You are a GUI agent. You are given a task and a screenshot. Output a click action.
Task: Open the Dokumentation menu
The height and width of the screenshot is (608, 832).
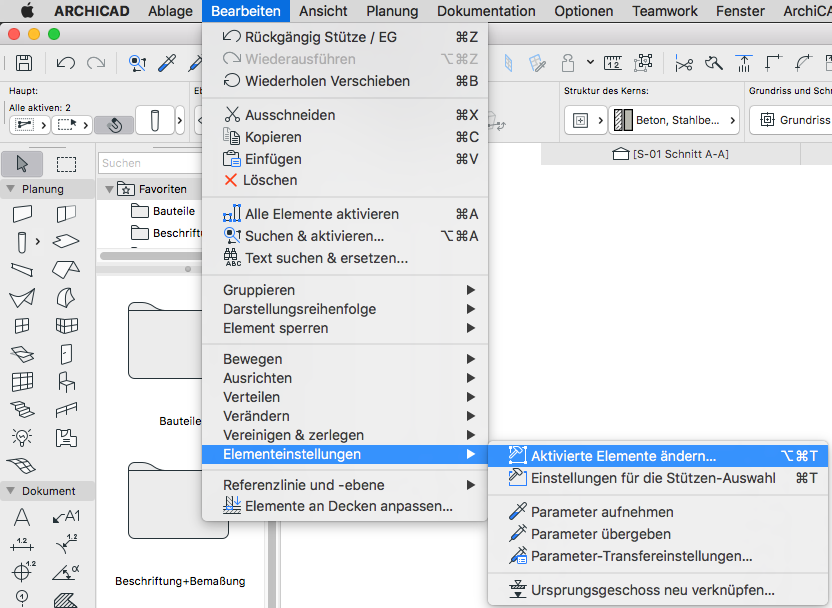tap(486, 11)
